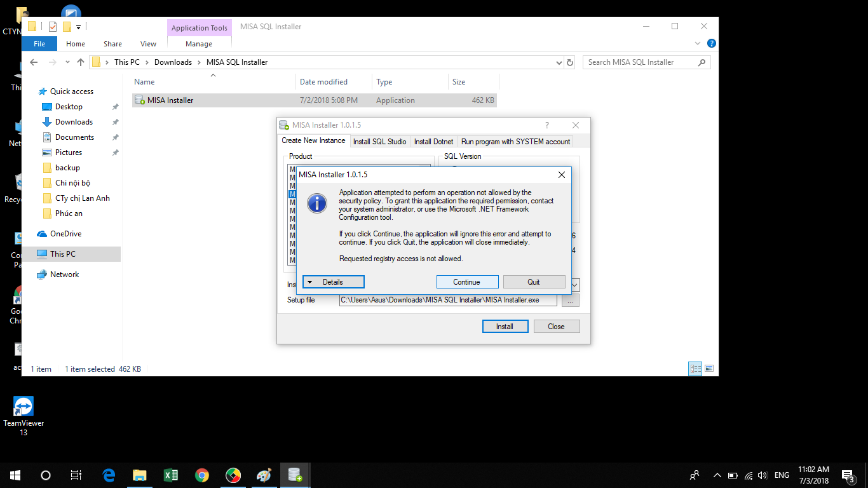This screenshot has height=488, width=868.
Task: Open Customize Quick Access Toolbar dropdown
Action: point(78,27)
